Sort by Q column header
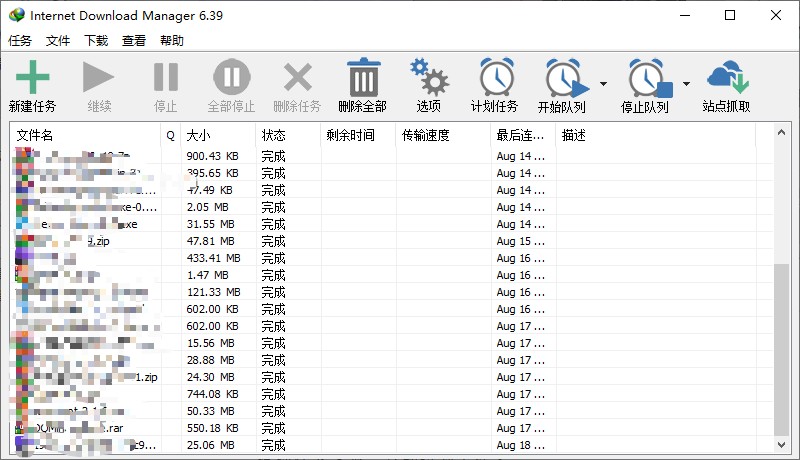This screenshot has width=800, height=460. [x=171, y=135]
